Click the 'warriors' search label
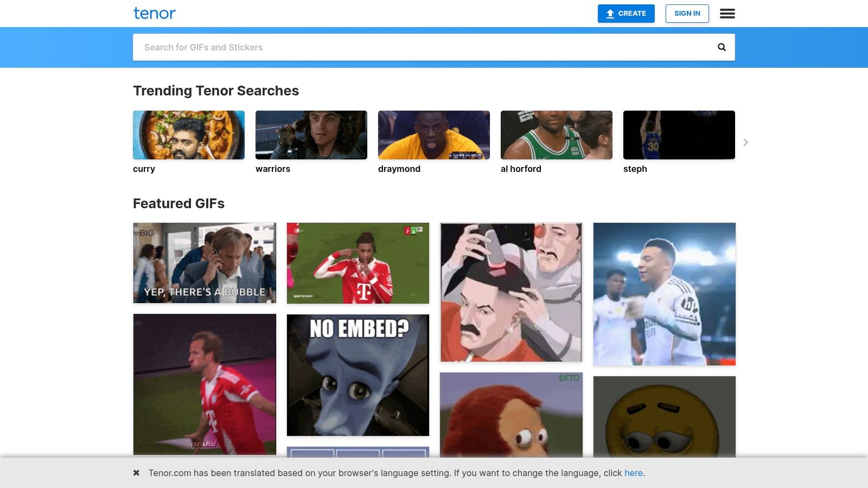The height and width of the screenshot is (488, 868). click(x=273, y=169)
